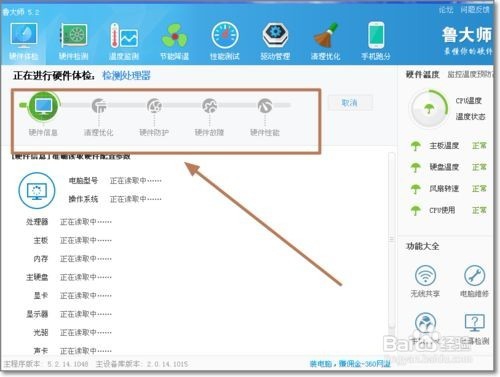Select the 硬件故障 step icon
The width and height of the screenshot is (500, 377).
(210, 105)
